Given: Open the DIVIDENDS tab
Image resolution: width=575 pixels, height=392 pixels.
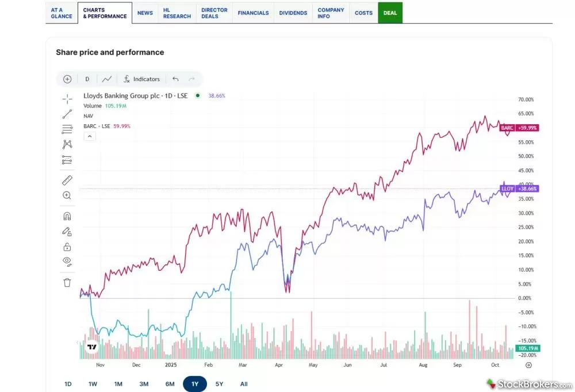Looking at the screenshot, I should pos(293,12).
